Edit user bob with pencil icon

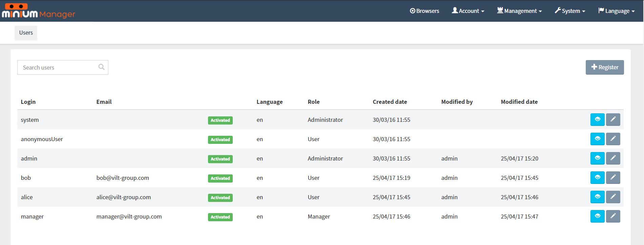(613, 177)
